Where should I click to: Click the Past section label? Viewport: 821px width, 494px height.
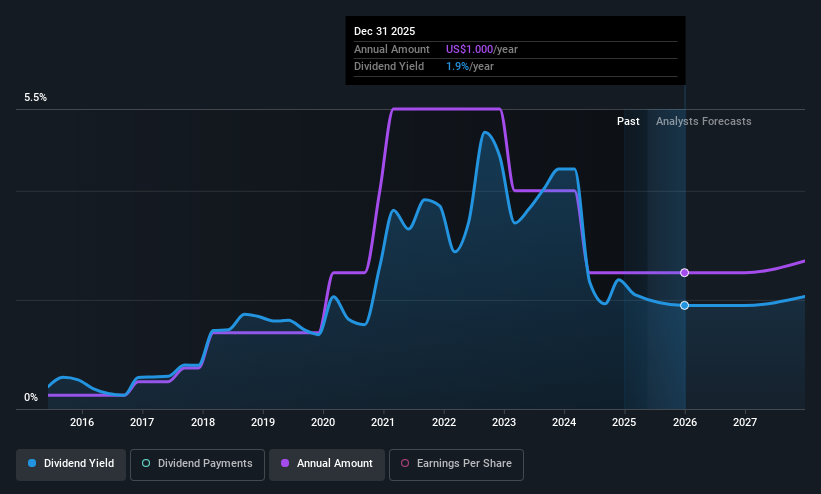(628, 122)
